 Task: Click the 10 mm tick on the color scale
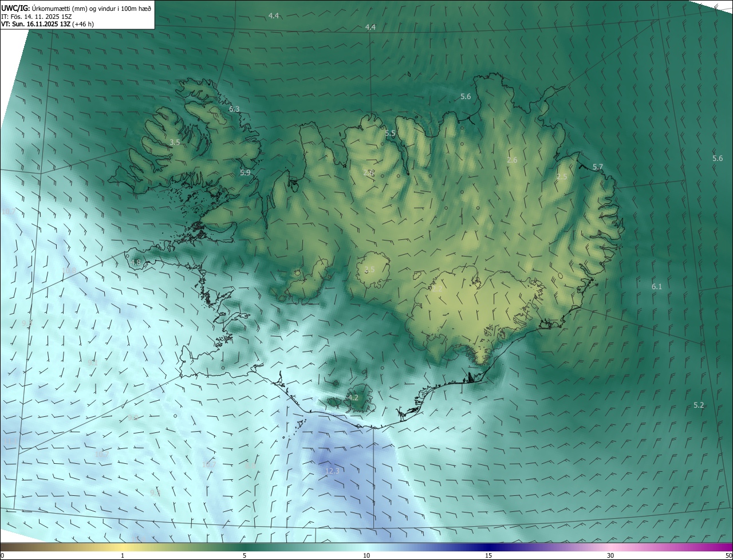(366, 555)
